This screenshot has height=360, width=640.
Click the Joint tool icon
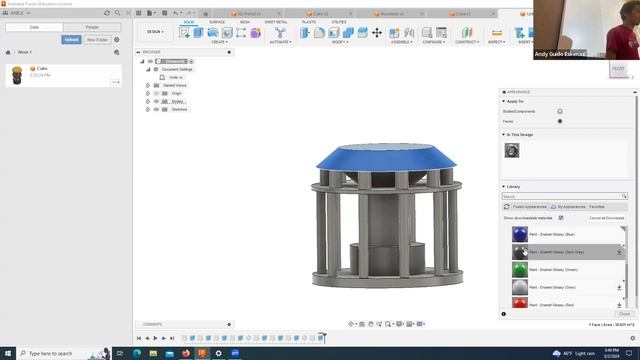[409, 33]
